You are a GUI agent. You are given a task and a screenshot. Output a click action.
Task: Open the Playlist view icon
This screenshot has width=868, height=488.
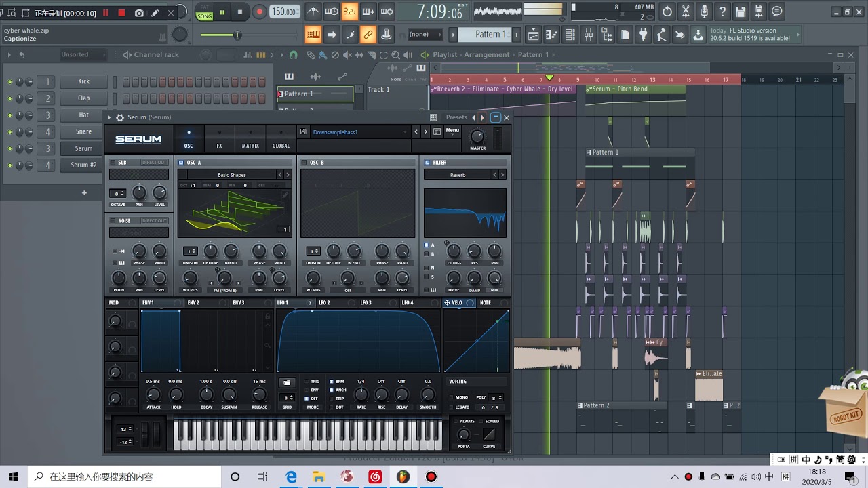click(534, 35)
